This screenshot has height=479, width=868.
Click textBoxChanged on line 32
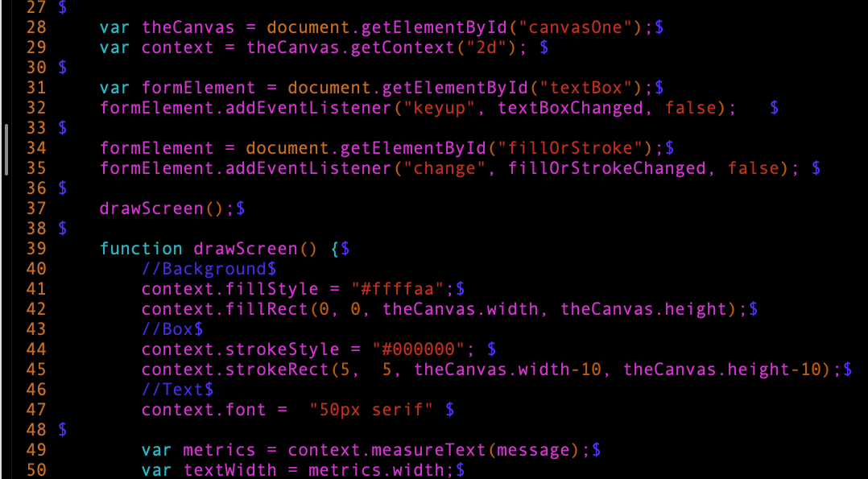(571, 108)
